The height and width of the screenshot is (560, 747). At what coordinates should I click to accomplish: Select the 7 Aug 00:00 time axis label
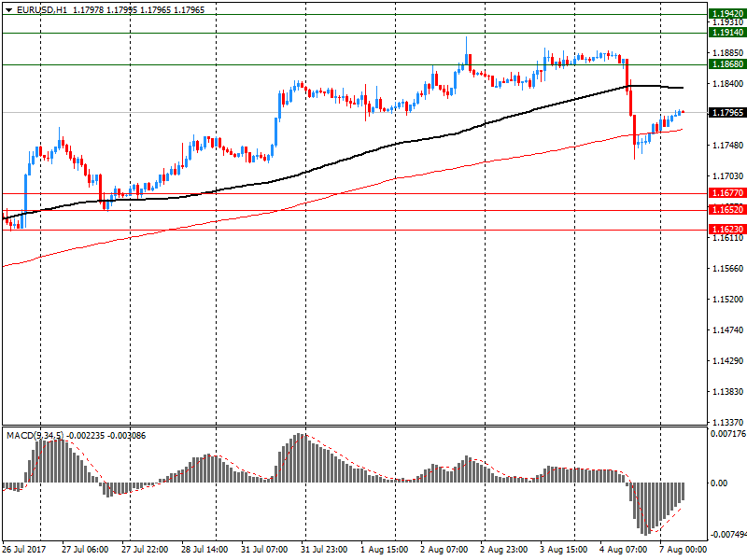[x=683, y=550]
